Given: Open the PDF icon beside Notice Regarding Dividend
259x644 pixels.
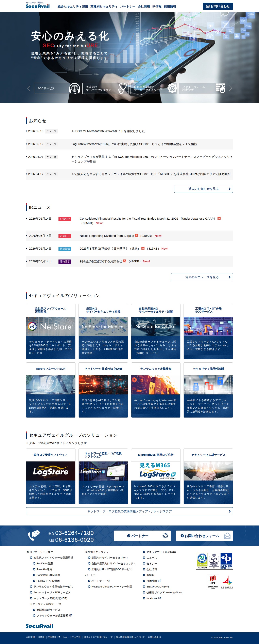Looking at the screenshot, I should (136, 236).
